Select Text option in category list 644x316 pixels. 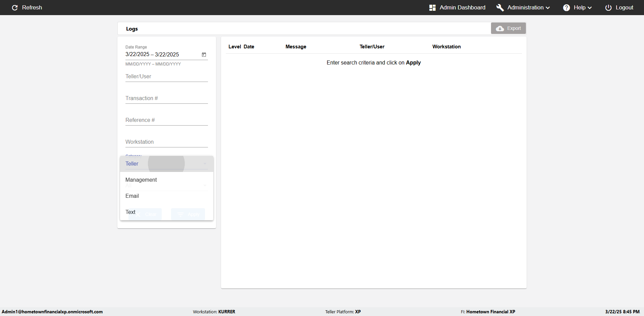point(167,212)
